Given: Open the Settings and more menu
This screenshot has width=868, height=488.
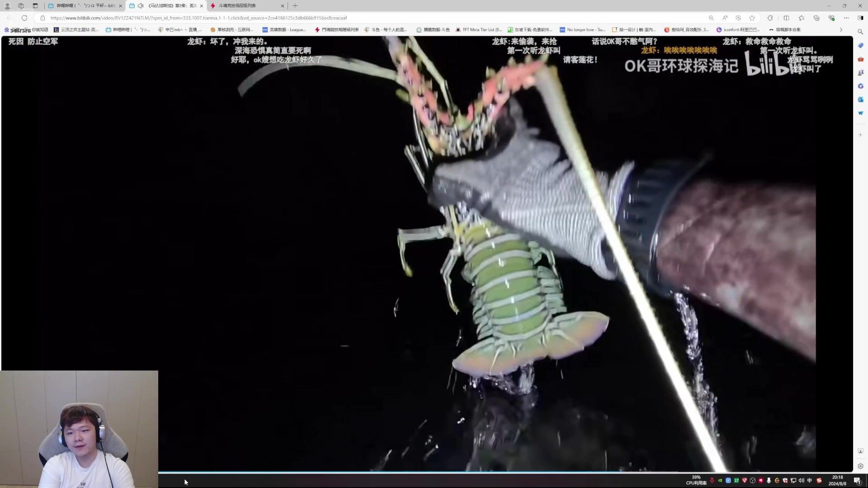Looking at the screenshot, I should tap(846, 18).
